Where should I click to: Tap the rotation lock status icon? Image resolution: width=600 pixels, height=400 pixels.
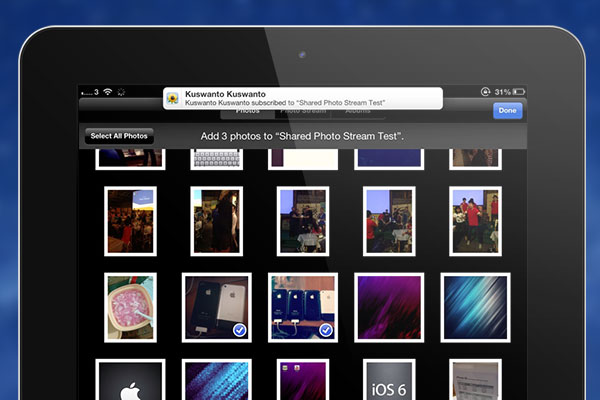[485, 92]
